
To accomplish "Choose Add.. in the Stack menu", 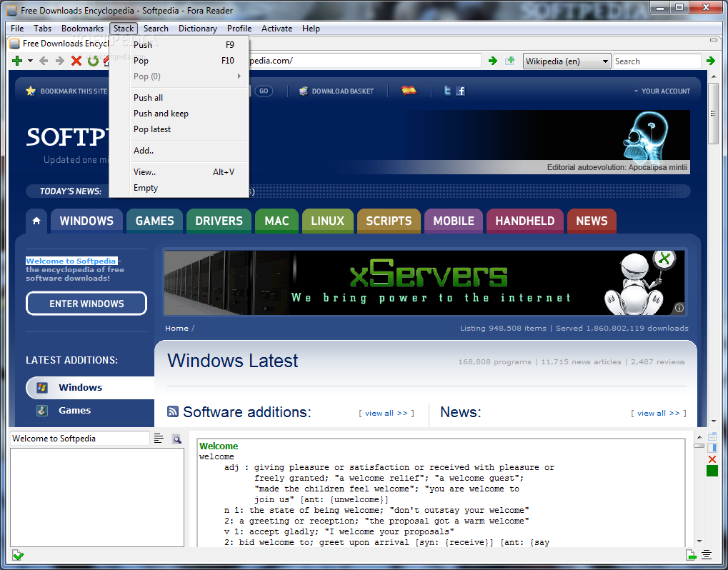I will pos(179,151).
